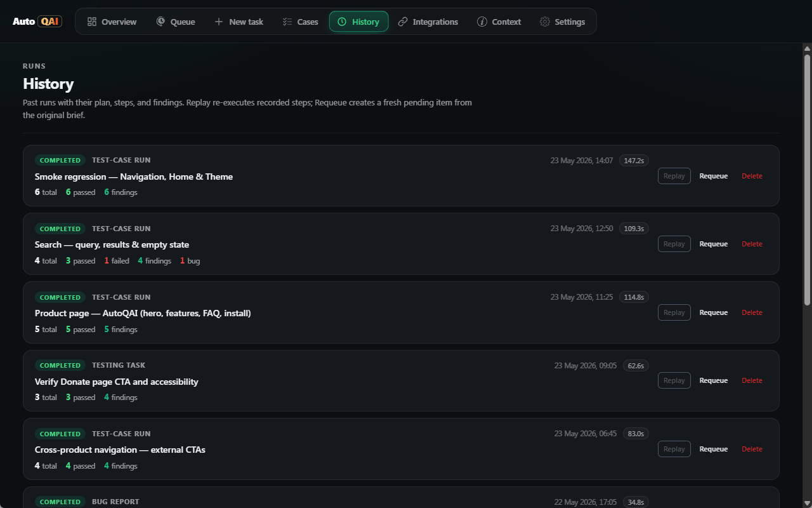Delete the Cross-product navigation run

(x=752, y=449)
